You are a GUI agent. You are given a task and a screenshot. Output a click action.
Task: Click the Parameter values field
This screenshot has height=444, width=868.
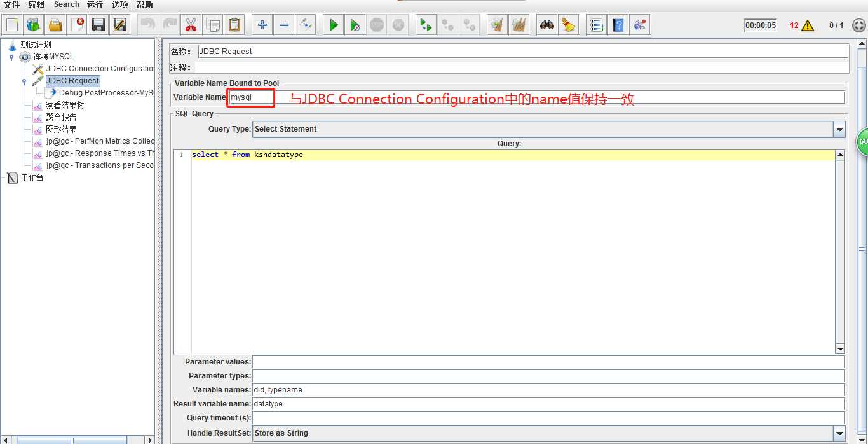(x=549, y=362)
